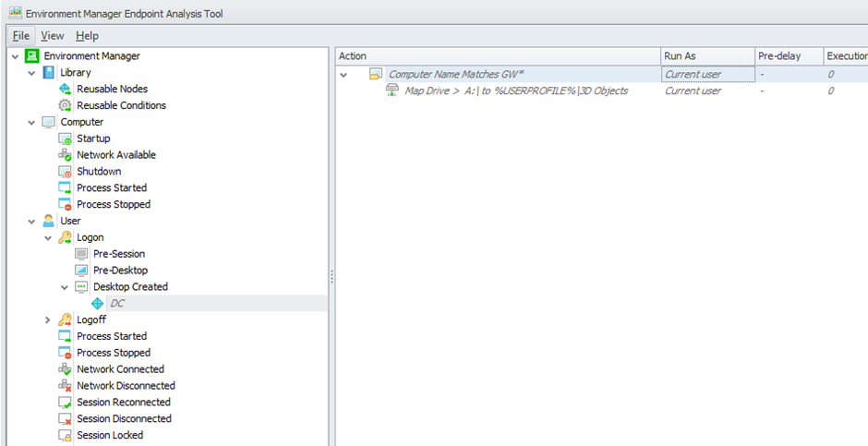Click the Computer Name Matches GW* text
This screenshot has height=446, width=868.
(456, 74)
